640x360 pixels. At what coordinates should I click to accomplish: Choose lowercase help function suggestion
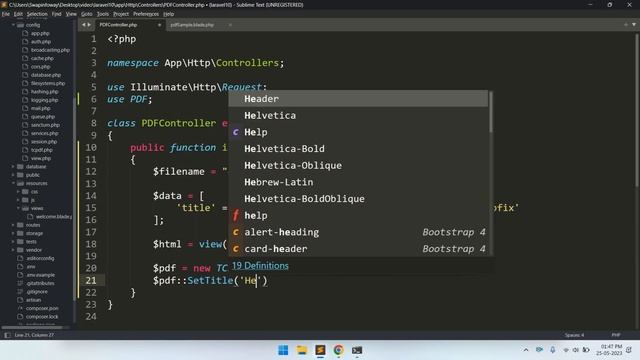click(358, 216)
